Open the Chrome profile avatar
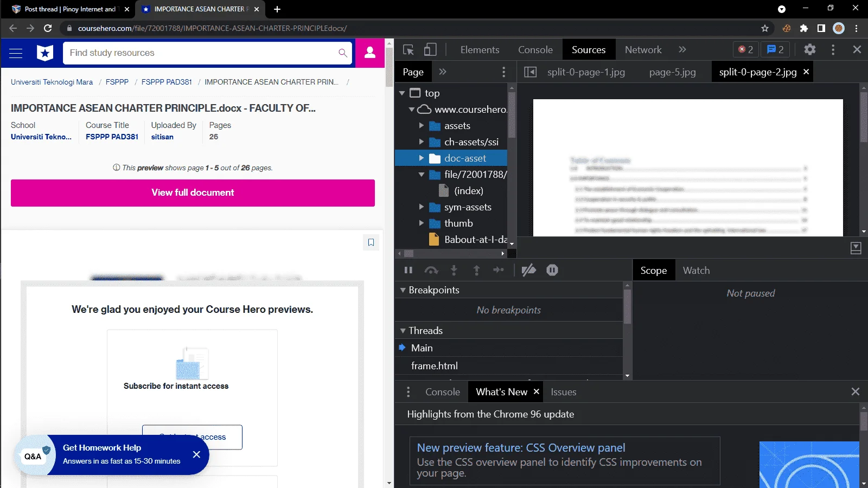 839,28
